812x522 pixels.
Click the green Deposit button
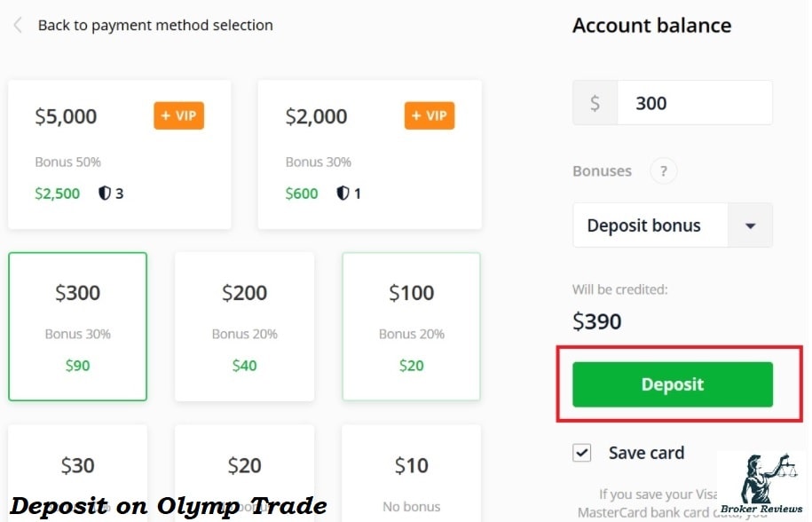673,384
